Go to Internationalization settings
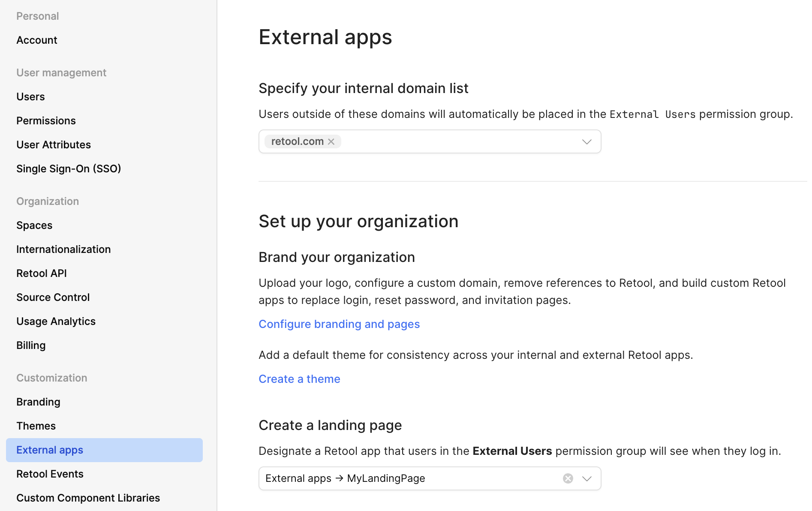Viewport: 812px width, 511px height. click(63, 249)
